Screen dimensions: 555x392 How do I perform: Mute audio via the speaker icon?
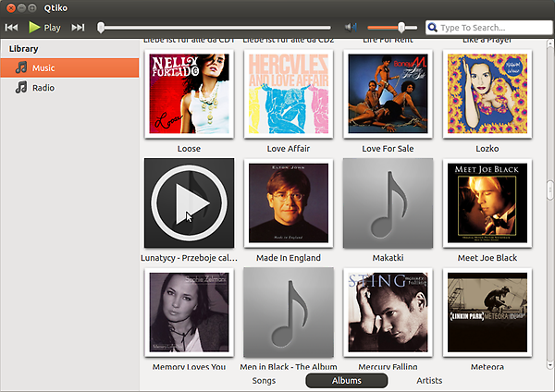[x=351, y=27]
